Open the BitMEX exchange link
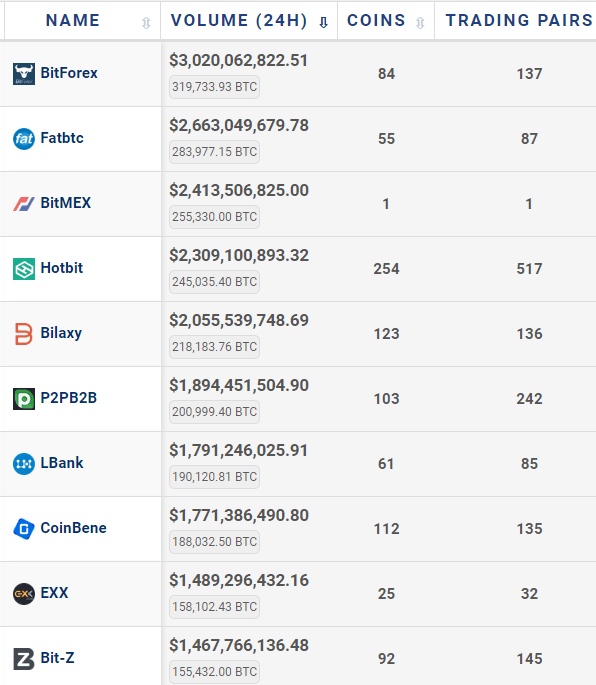The height and width of the screenshot is (685, 596). coord(66,203)
